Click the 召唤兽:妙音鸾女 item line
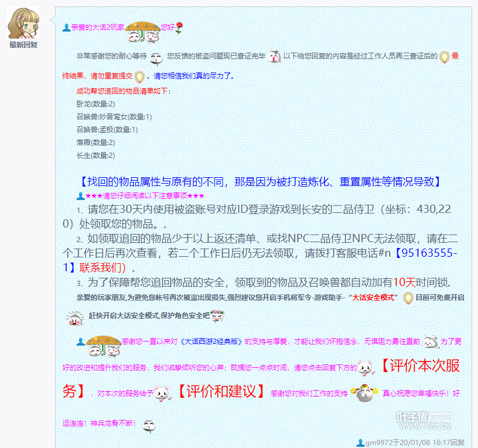This screenshot has height=448, width=478. 114,117
